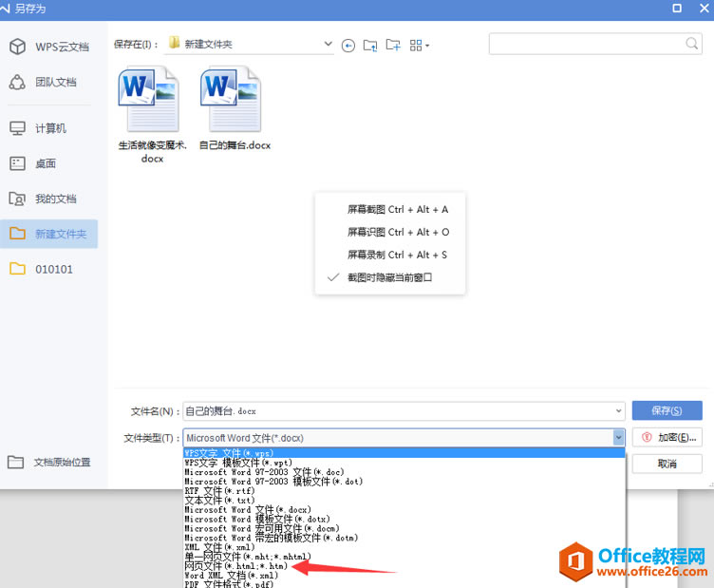This screenshot has width=714, height=588.
Task: Expand the 文件名 dropdown arrow
Action: pos(618,410)
